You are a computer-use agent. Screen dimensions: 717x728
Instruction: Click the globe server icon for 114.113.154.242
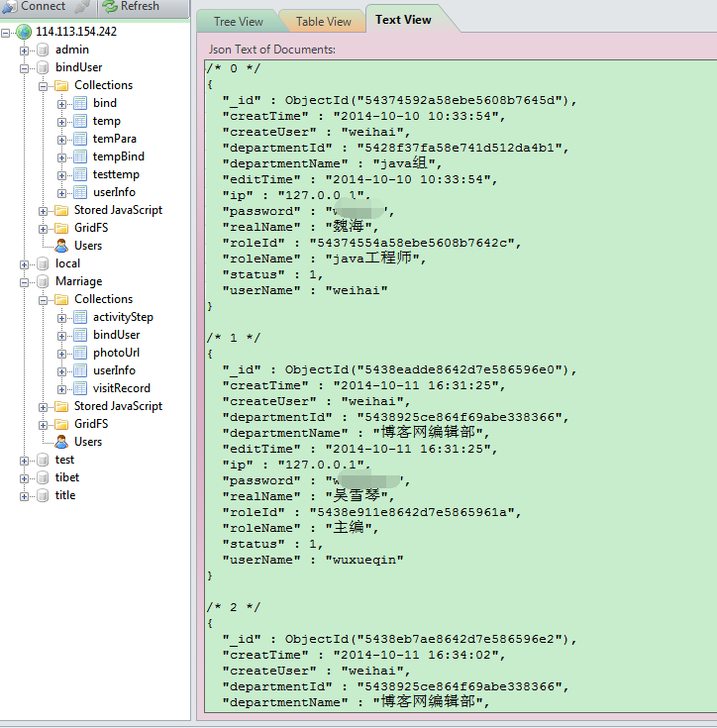coord(24,32)
